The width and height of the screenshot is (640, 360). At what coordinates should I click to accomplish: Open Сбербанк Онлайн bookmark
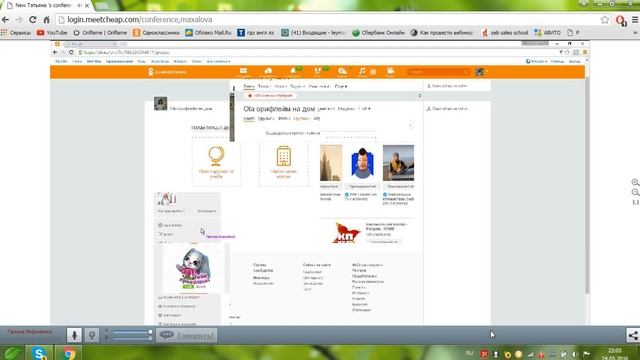click(378, 33)
